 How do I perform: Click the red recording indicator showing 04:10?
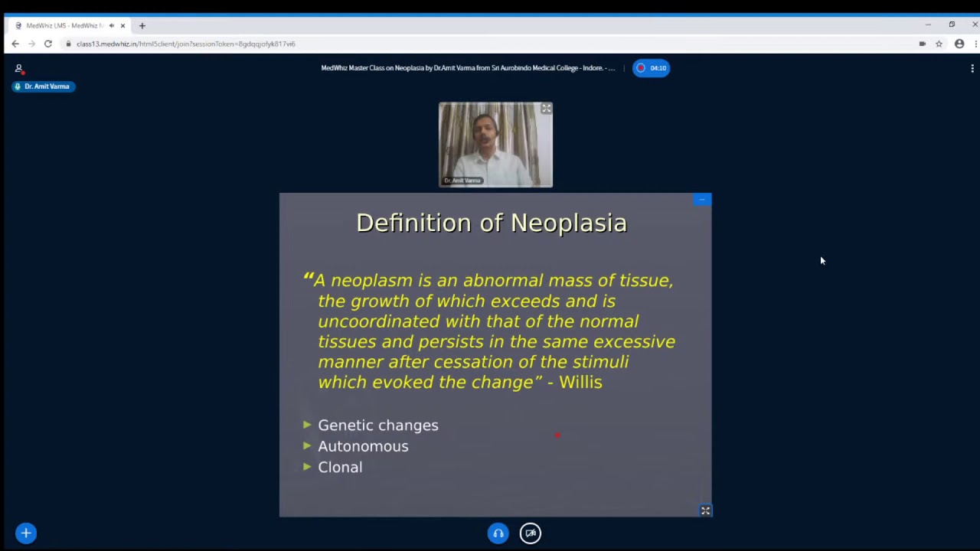651,68
